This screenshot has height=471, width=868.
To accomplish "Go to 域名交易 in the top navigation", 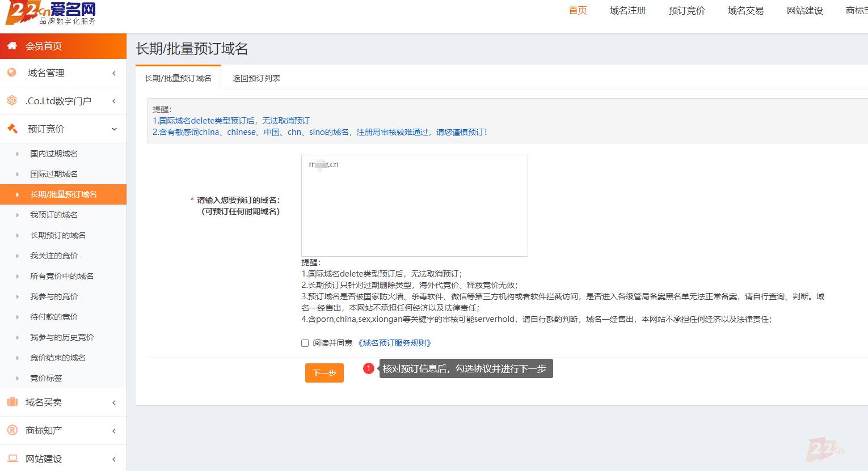I will [x=745, y=11].
